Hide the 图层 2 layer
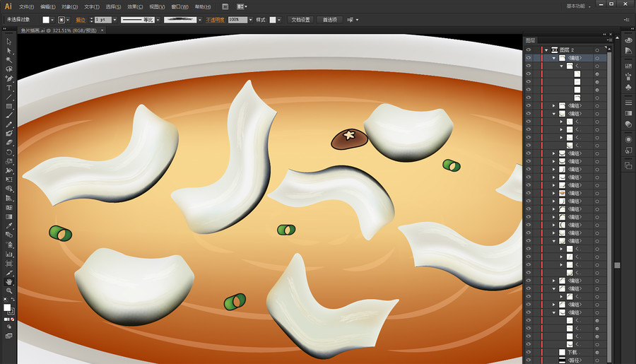This screenshot has width=636, height=364. pos(528,50)
